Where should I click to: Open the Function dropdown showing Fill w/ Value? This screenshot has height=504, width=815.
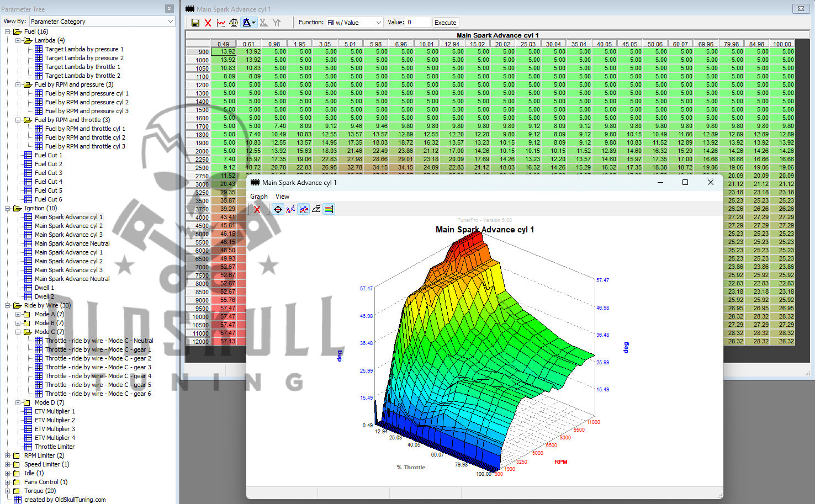click(354, 23)
